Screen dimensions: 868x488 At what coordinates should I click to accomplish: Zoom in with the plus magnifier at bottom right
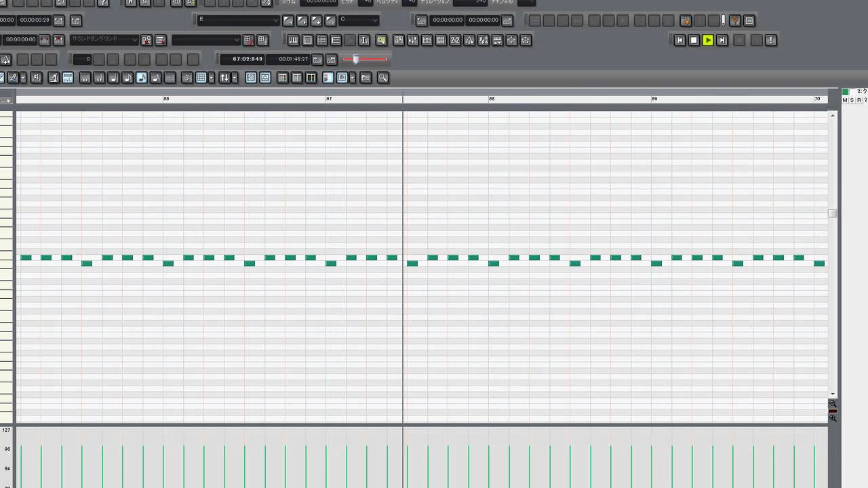coord(833,418)
